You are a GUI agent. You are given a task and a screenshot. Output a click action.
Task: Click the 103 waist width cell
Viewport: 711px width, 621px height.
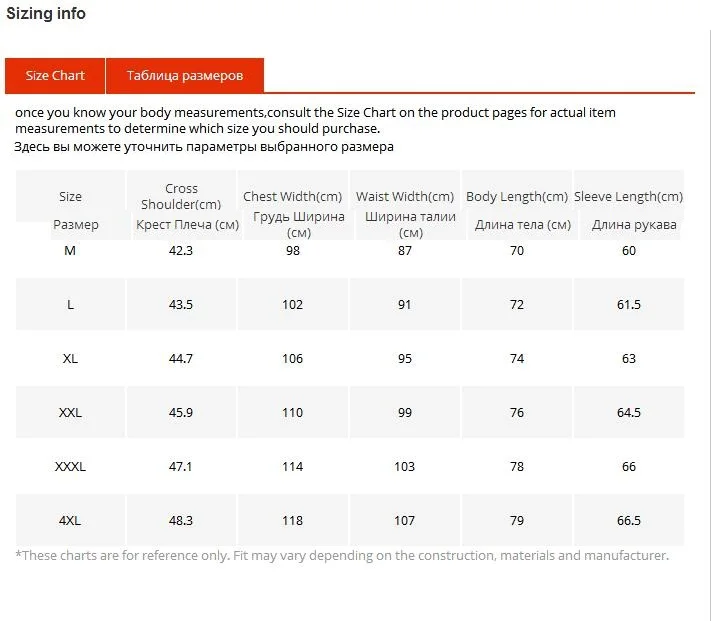click(404, 466)
